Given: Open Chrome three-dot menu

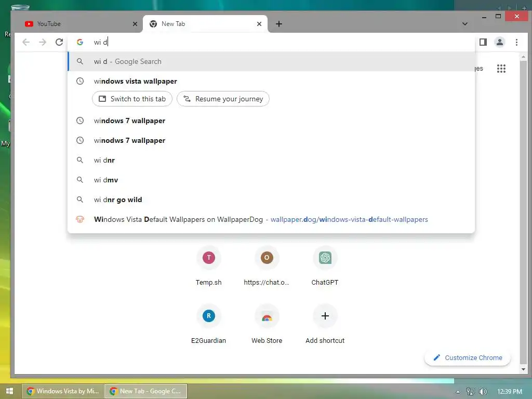Looking at the screenshot, I should coord(516,42).
